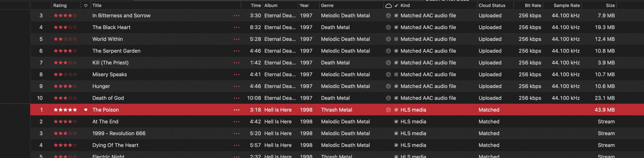This screenshot has width=644, height=158.
Task: Sort by the Cloud Status column
Action: (492, 5)
